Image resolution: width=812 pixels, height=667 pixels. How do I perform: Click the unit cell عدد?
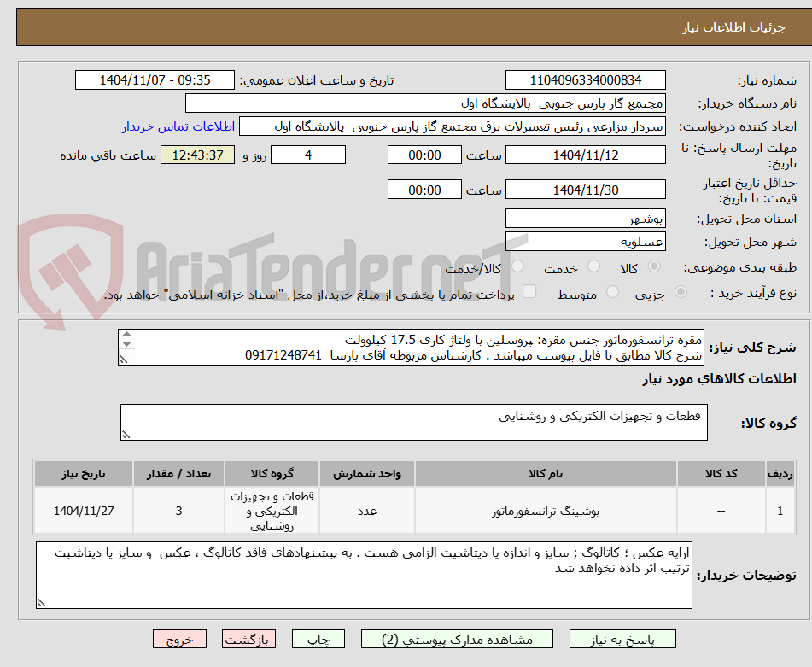(366, 511)
